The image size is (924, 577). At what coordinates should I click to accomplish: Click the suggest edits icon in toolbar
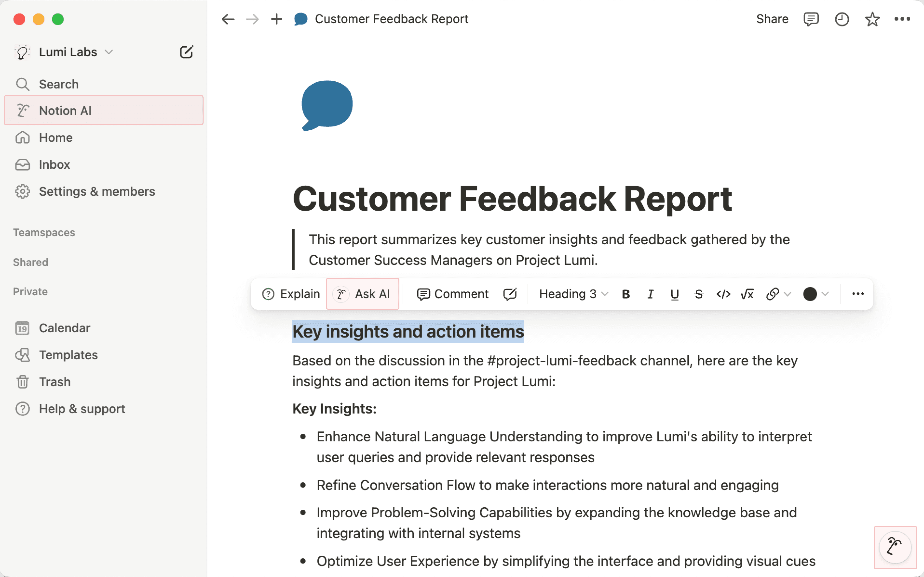click(510, 294)
